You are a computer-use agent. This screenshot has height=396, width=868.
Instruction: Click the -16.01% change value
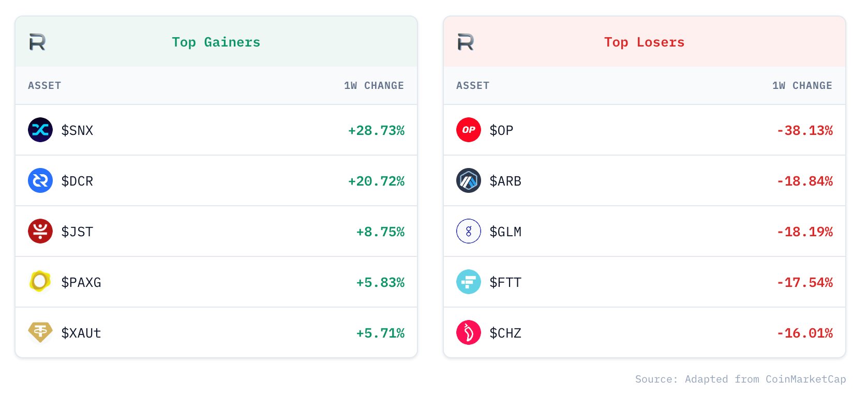point(805,333)
